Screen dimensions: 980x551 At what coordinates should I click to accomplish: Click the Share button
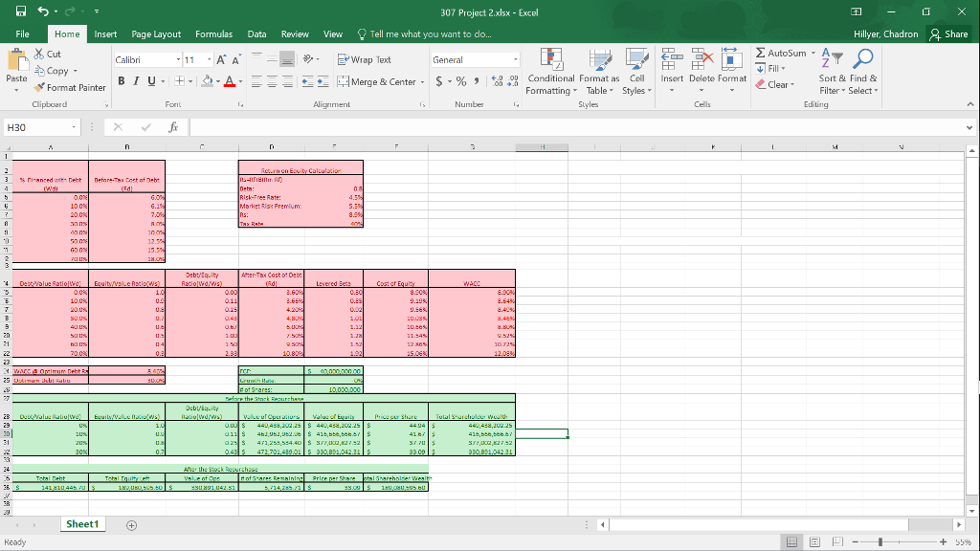(x=948, y=34)
